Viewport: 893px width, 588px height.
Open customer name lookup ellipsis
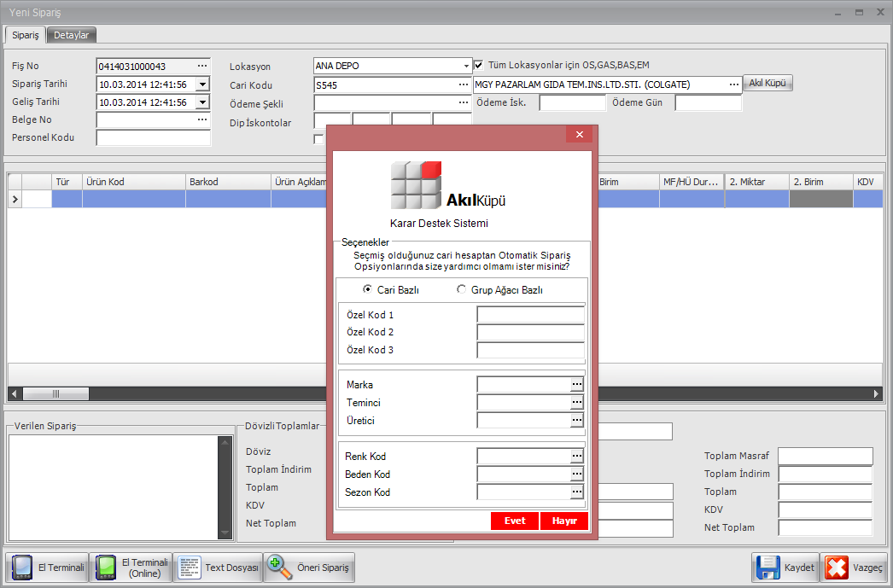733,84
